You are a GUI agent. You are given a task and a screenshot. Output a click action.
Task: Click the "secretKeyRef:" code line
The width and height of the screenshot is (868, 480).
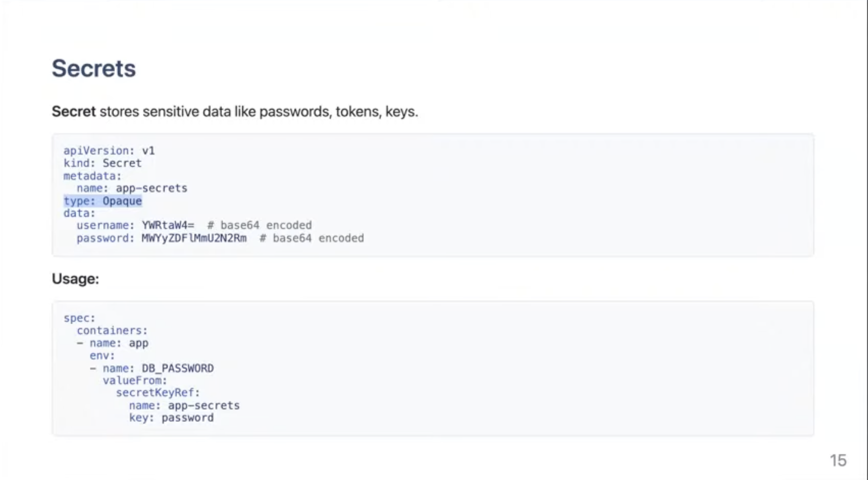point(158,393)
